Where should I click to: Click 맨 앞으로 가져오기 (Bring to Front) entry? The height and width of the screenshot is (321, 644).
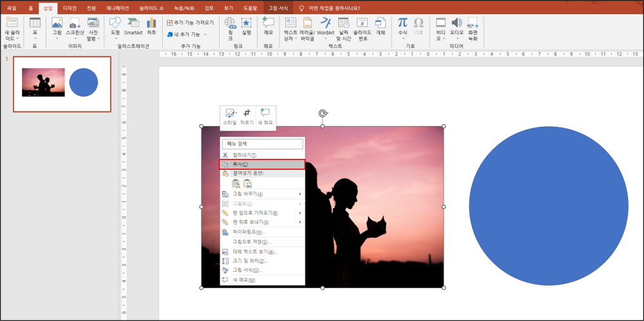pos(256,213)
